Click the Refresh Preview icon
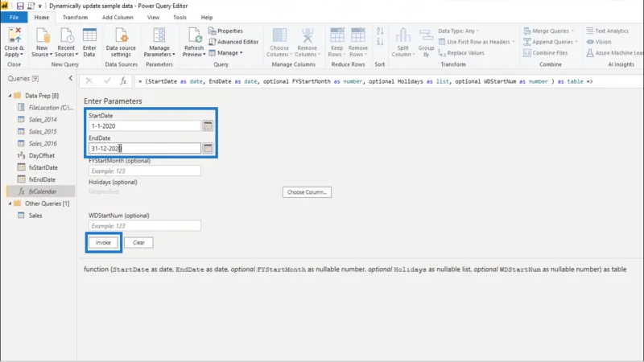 tap(194, 35)
